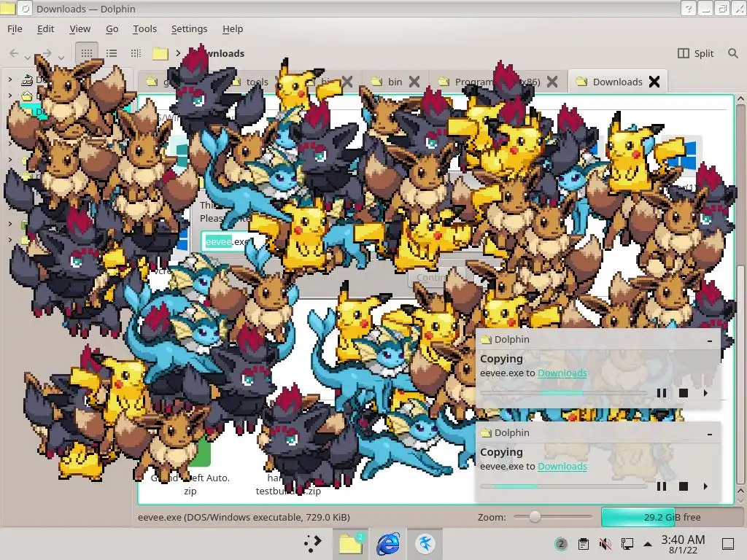The height and width of the screenshot is (560, 747).
Task: Adjust the Zoom slider handle
Action: [535, 517]
